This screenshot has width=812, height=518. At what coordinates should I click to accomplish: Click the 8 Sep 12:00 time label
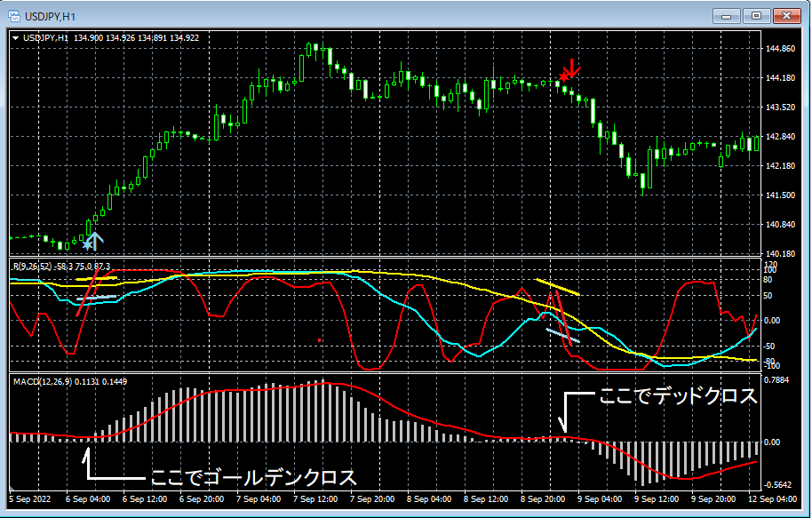pyautogui.click(x=486, y=499)
